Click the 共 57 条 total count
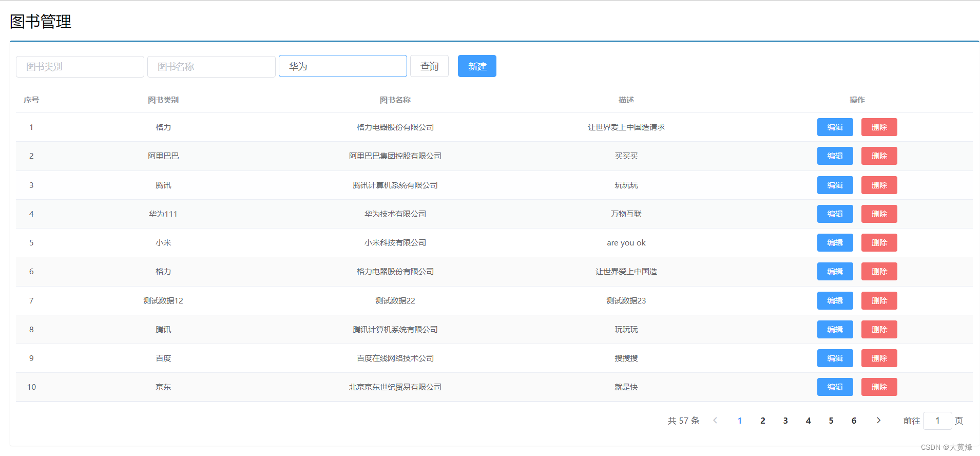The height and width of the screenshot is (456, 980). click(x=684, y=421)
